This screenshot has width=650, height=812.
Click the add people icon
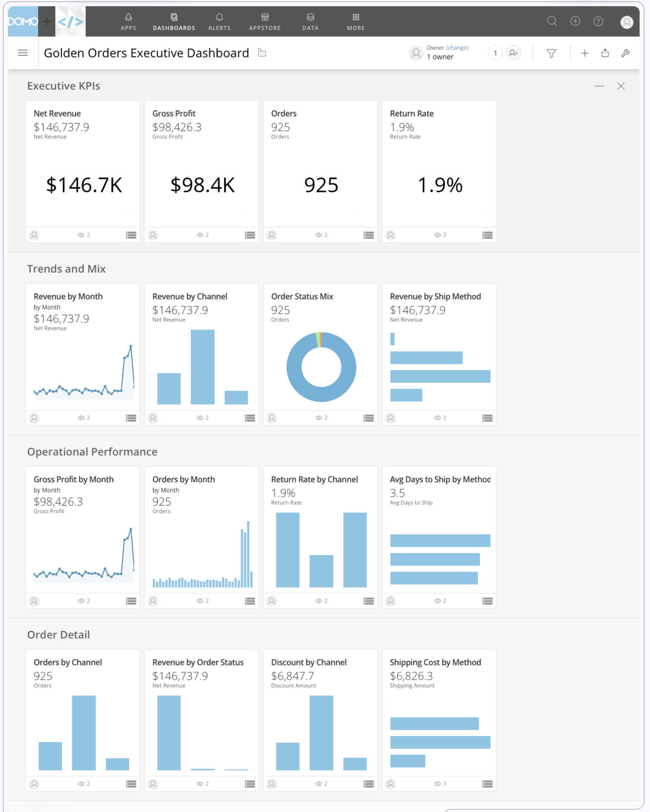pos(513,53)
